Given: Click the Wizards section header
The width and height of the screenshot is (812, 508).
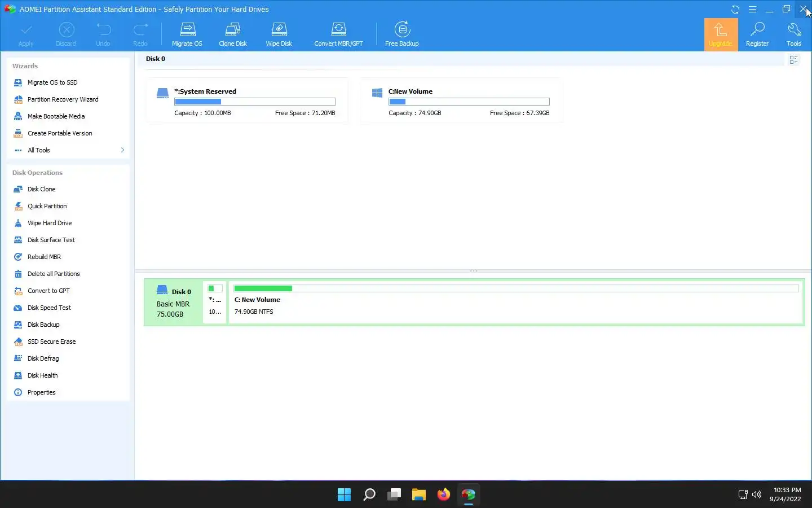Looking at the screenshot, I should (25, 66).
